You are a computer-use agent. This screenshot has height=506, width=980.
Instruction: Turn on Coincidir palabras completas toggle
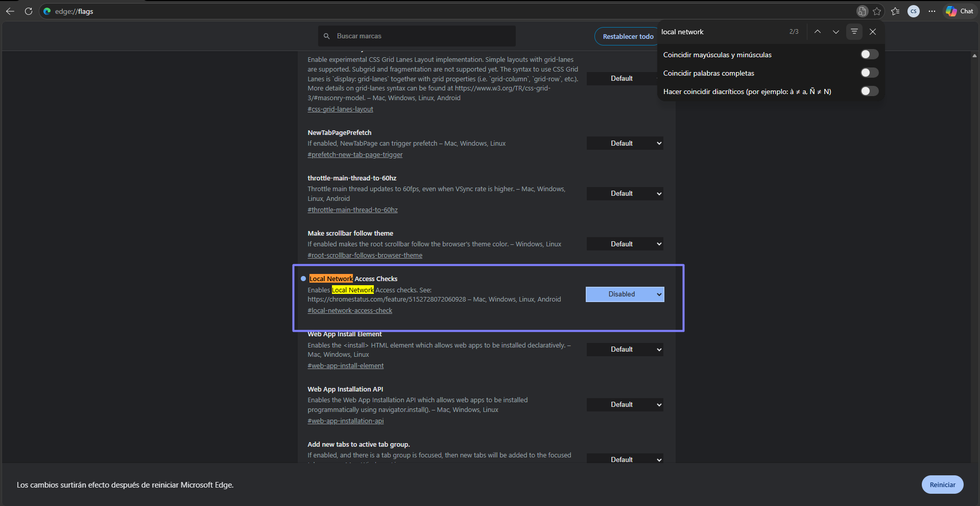(869, 73)
